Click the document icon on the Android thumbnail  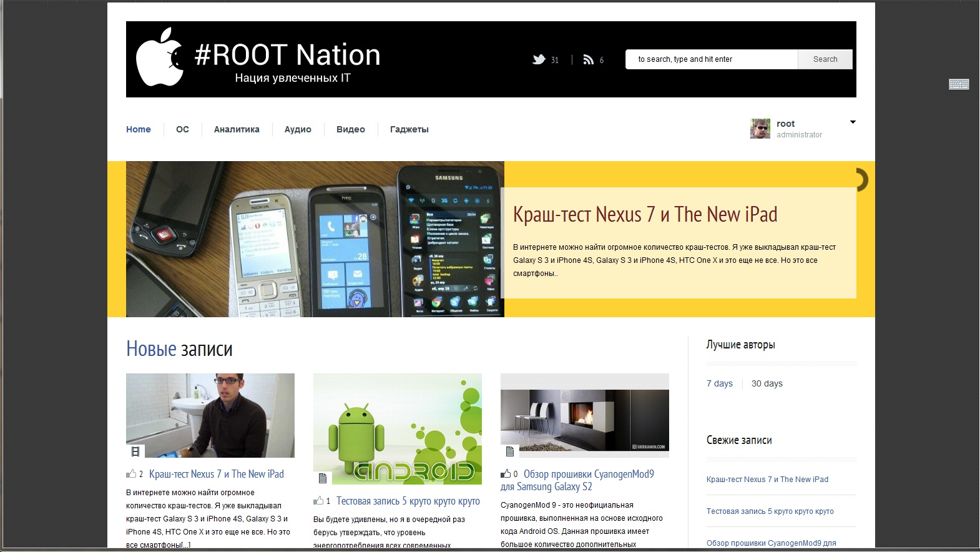(323, 478)
